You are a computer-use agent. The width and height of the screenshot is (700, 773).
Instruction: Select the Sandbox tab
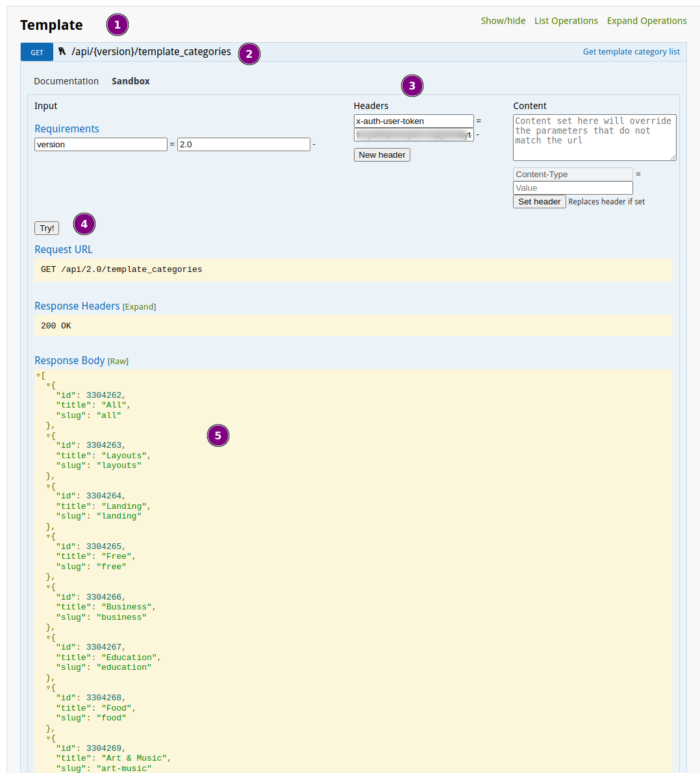pyautogui.click(x=131, y=81)
